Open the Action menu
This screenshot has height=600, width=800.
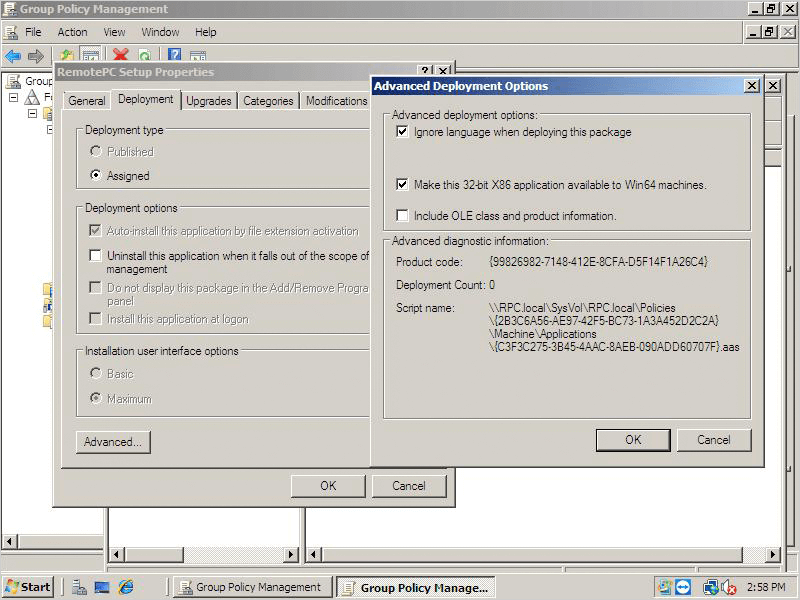point(72,32)
